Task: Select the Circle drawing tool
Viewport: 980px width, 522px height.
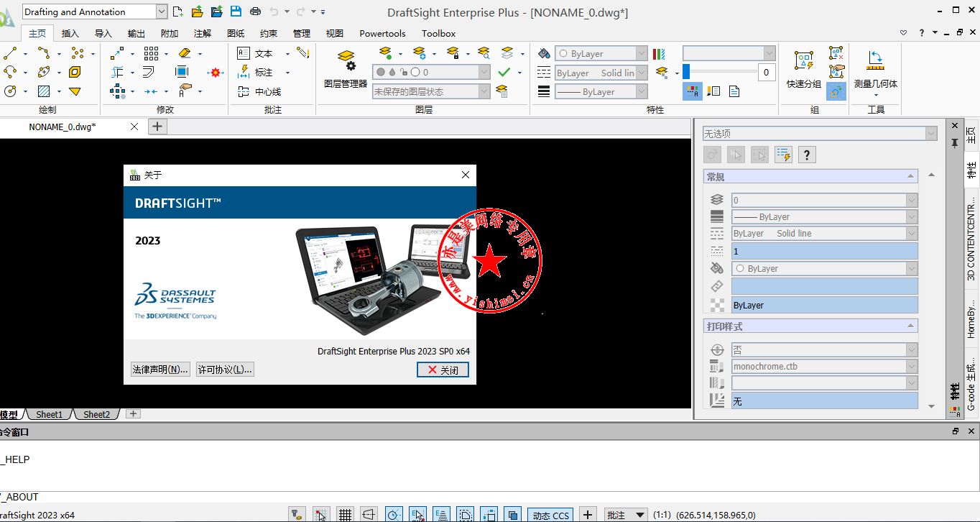Action: [x=10, y=91]
